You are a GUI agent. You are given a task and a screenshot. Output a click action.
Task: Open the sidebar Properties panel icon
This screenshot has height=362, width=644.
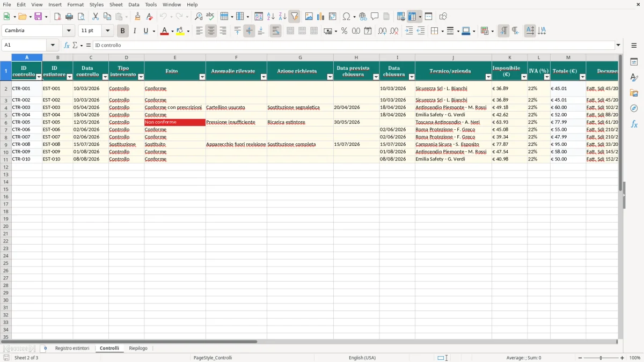click(634, 62)
